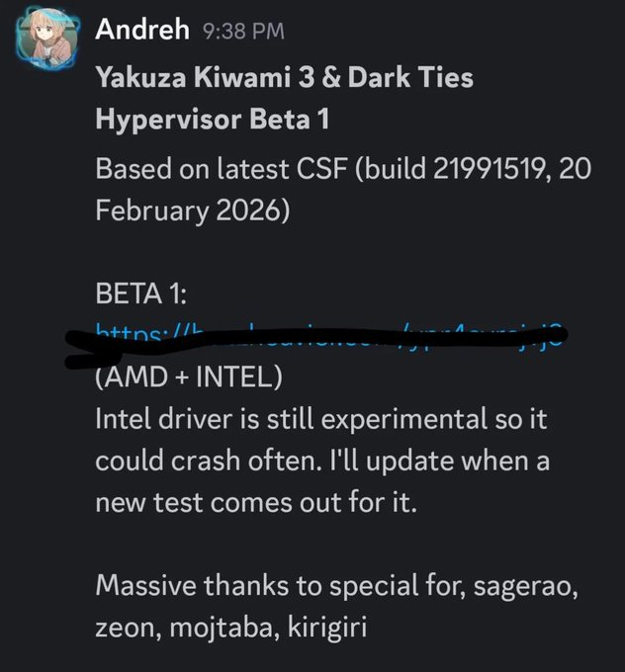Click the "Massive thanks to special for" text
Screen dimensions: 625x672
pyautogui.click(x=279, y=585)
